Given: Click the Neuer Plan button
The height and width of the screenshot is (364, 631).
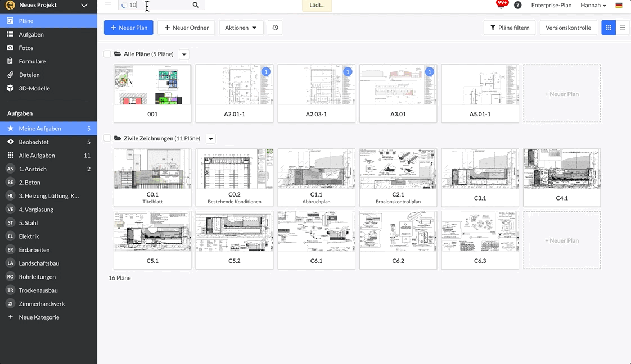Looking at the screenshot, I should 129,28.
